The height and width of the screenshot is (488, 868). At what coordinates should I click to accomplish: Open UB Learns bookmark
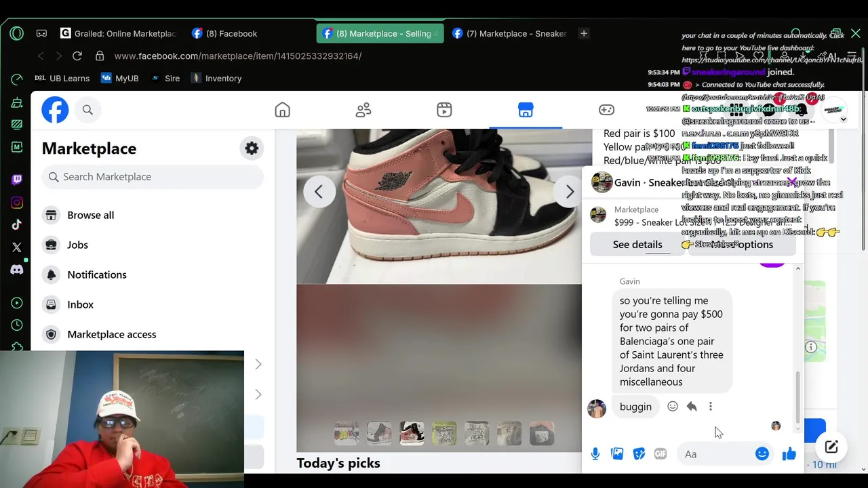pyautogui.click(x=62, y=78)
